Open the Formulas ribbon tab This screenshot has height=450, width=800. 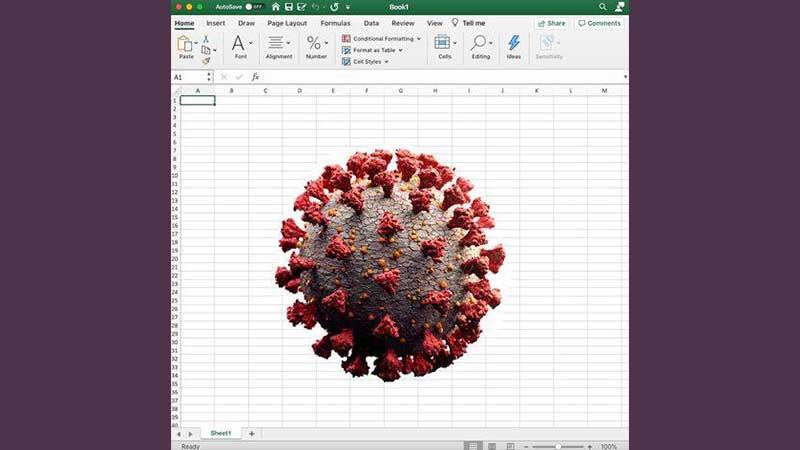[x=335, y=23]
